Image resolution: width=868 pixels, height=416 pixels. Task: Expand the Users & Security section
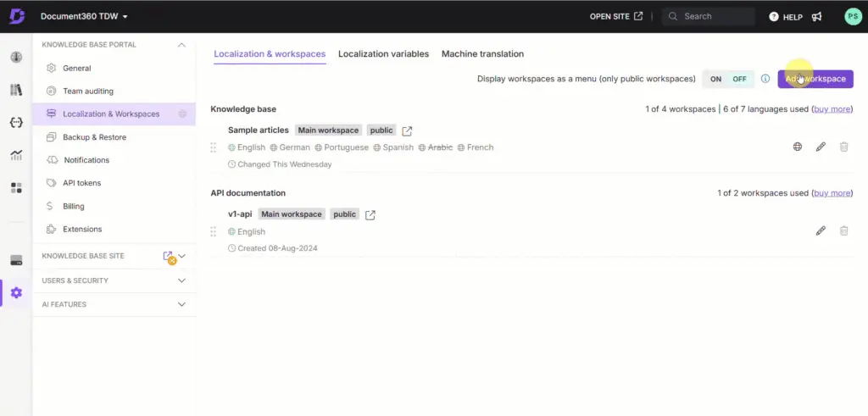click(x=181, y=280)
